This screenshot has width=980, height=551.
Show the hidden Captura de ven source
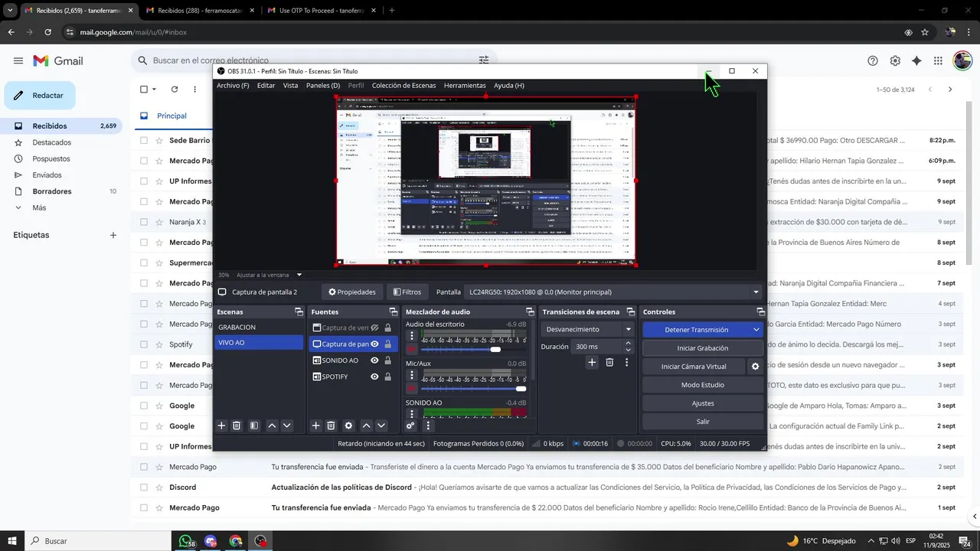pyautogui.click(x=375, y=328)
